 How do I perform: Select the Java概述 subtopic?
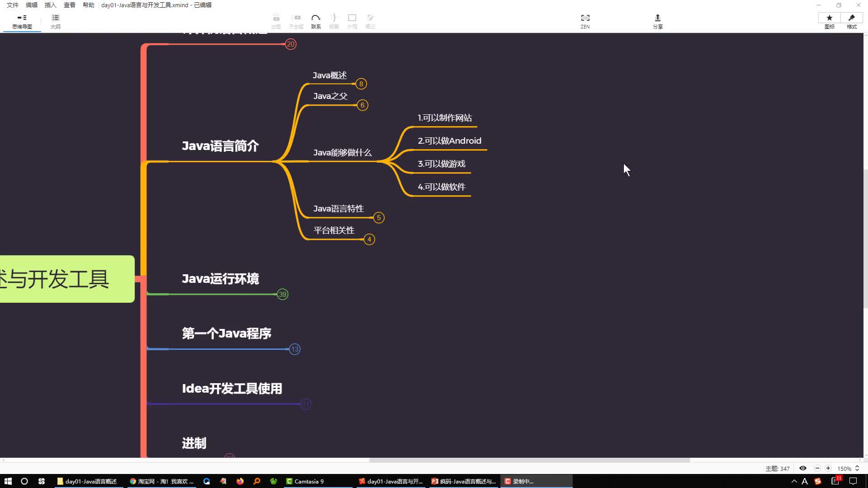tap(330, 75)
